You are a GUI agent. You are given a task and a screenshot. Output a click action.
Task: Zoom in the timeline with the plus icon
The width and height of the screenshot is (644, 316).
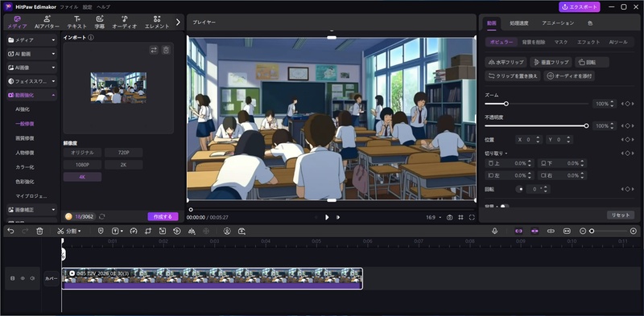tap(634, 231)
